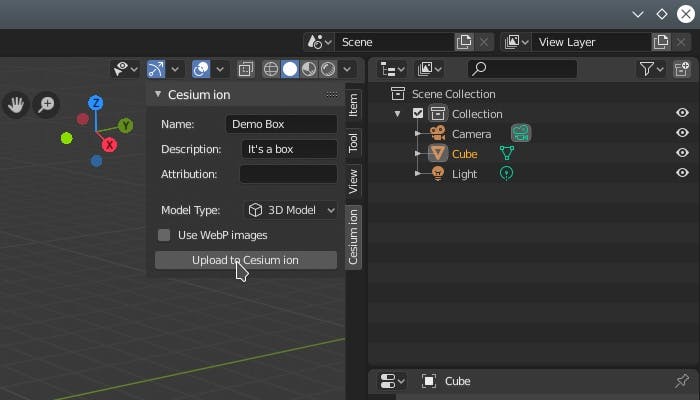Delete the Scene with X button
This screenshot has width=700, height=400.
[484, 42]
